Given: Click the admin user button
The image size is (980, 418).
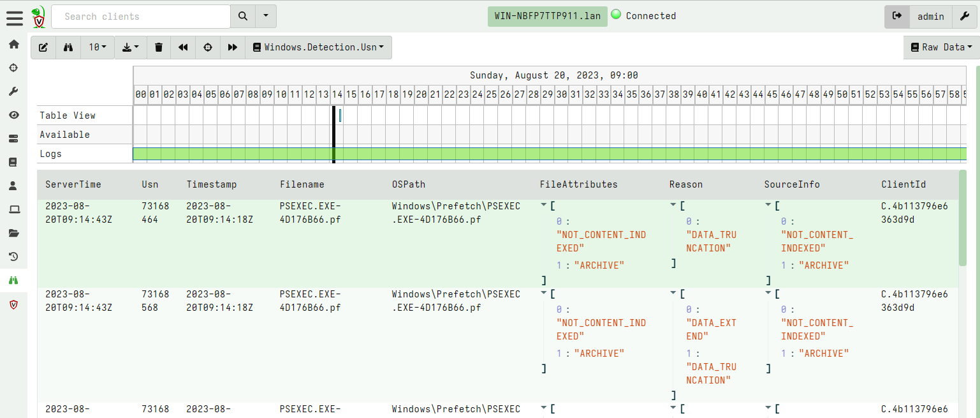Looking at the screenshot, I should click(x=930, y=17).
